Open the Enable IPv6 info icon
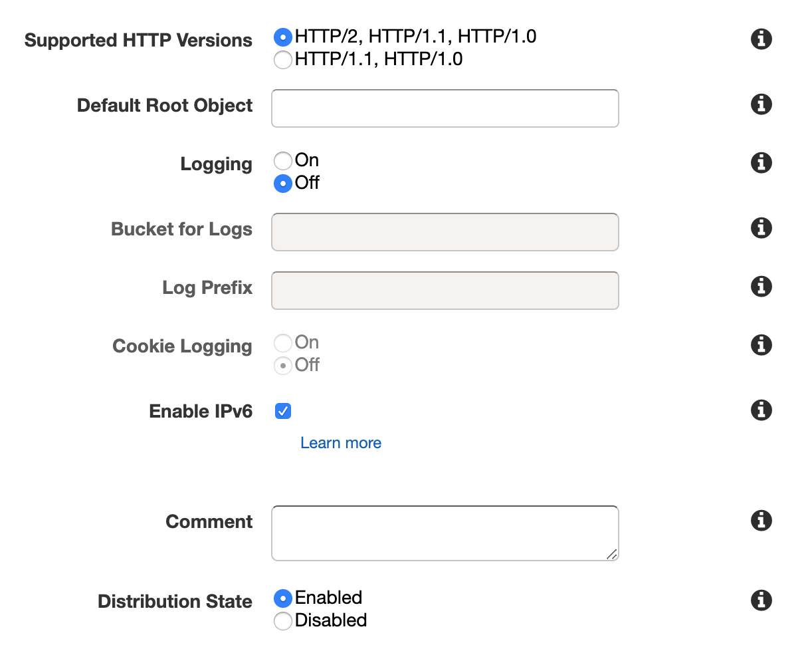This screenshot has width=812, height=657. click(761, 410)
